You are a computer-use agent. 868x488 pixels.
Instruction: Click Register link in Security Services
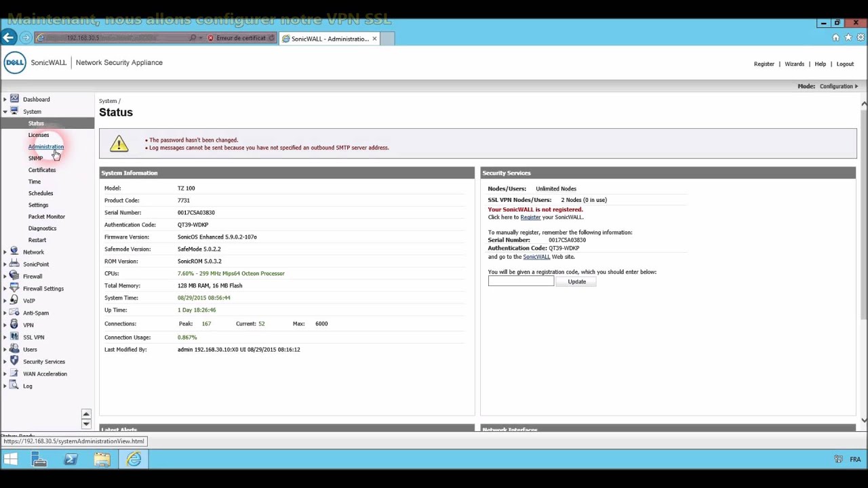530,217
